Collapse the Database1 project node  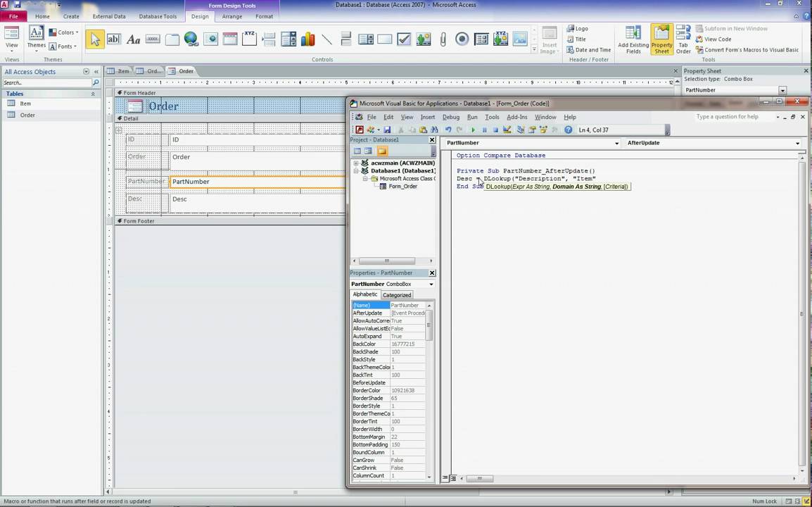pos(356,170)
